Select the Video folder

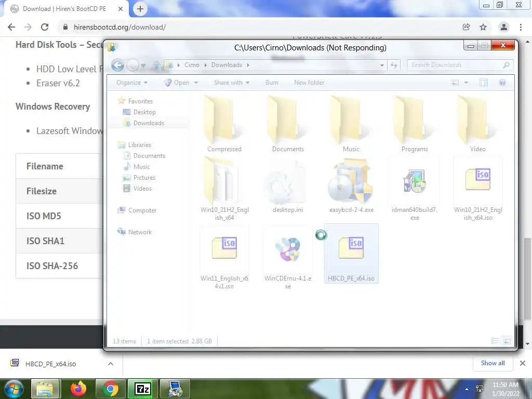(478, 124)
